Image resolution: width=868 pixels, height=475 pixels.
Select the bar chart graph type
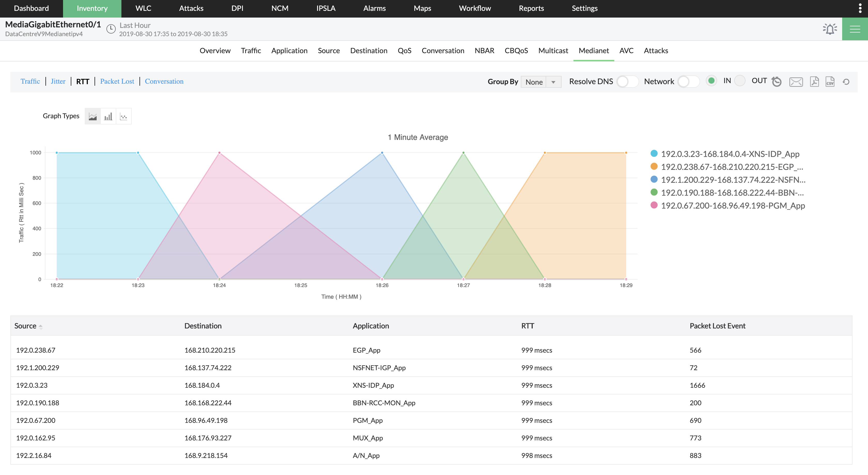coord(108,116)
